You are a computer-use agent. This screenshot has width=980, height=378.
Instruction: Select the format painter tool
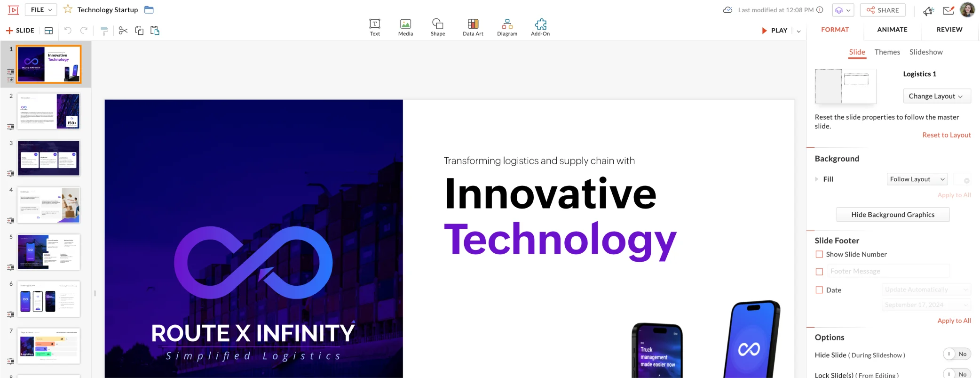coord(104,31)
